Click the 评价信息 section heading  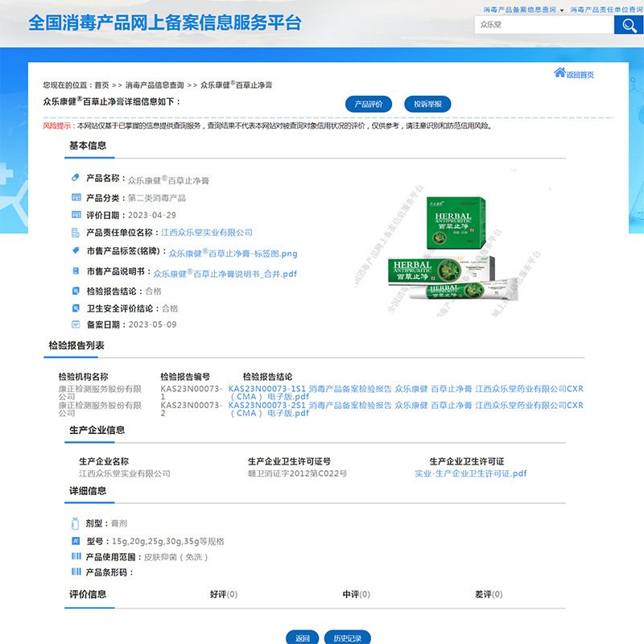point(88,594)
